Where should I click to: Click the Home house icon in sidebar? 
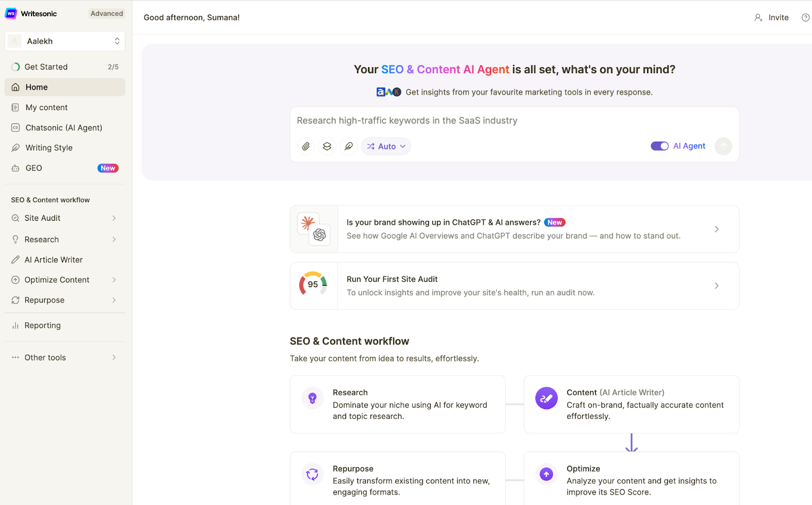pyautogui.click(x=16, y=87)
